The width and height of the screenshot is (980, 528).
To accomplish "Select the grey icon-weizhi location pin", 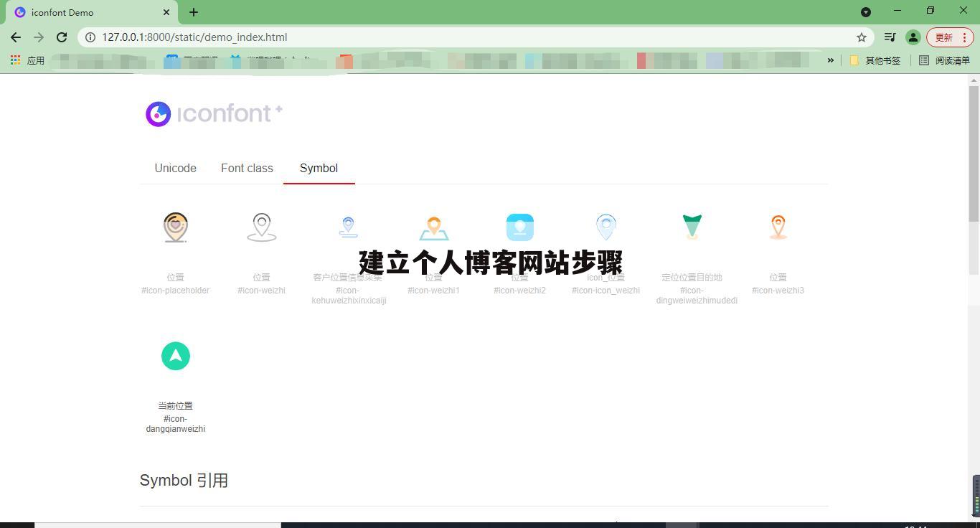I will point(262,227).
